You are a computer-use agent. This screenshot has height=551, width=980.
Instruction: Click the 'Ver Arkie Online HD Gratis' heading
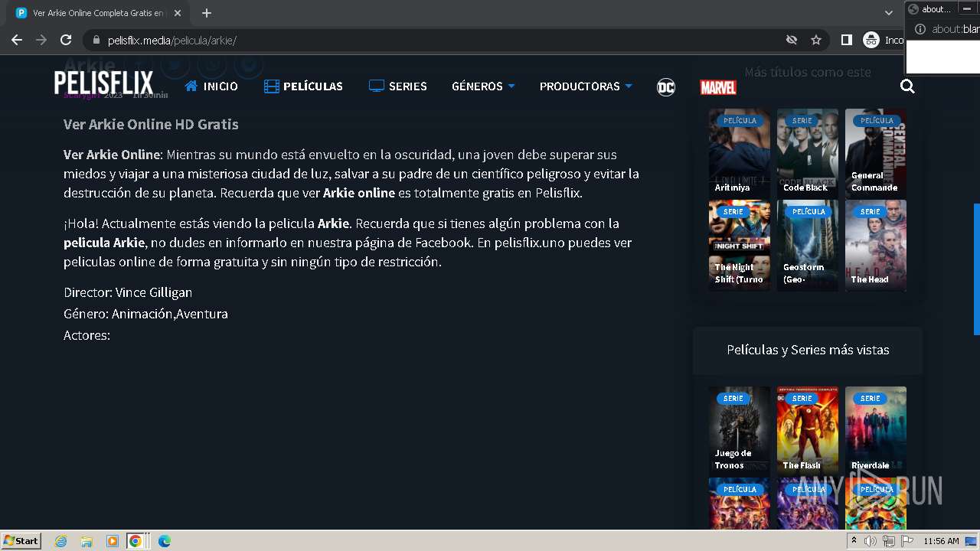(151, 124)
